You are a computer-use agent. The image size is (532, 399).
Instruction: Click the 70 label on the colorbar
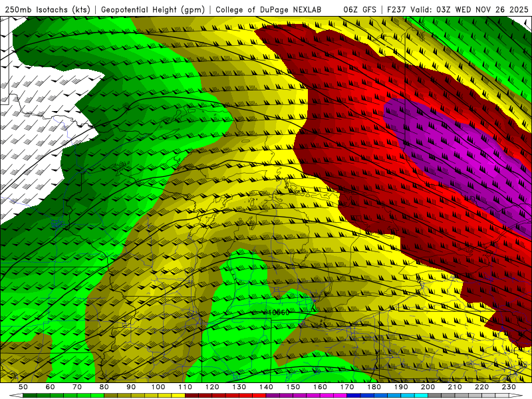pos(77,387)
